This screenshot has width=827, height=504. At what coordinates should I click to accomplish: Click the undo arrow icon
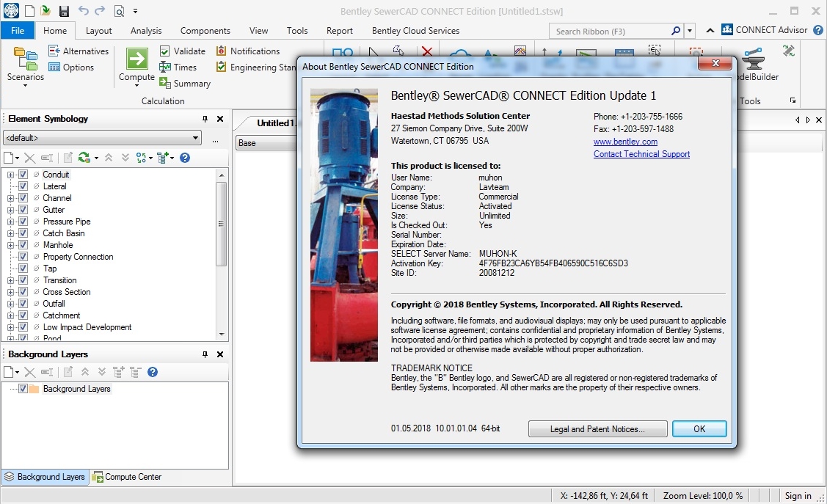pos(84,10)
